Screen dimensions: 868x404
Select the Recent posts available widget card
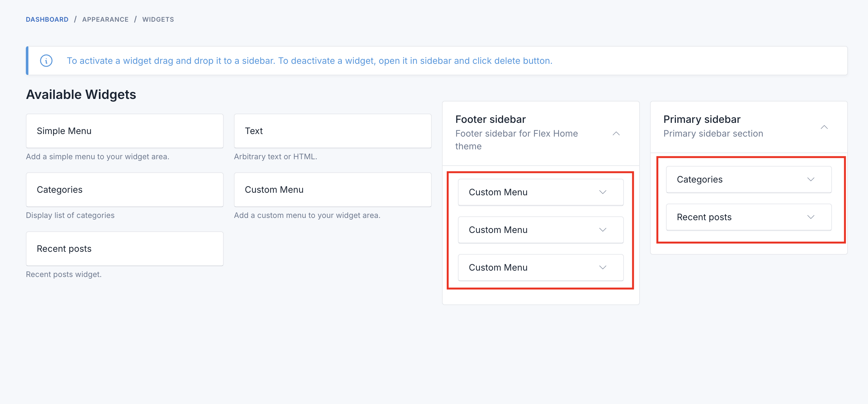[x=124, y=248]
